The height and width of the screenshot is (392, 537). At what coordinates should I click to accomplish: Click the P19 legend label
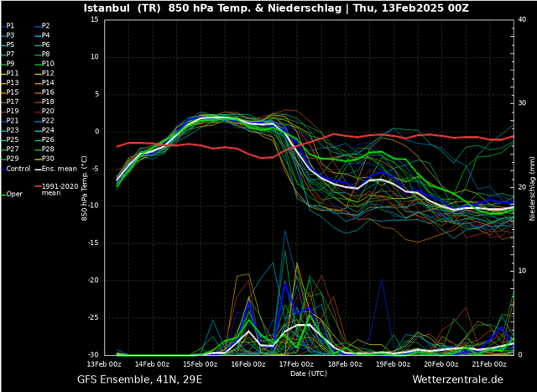click(10, 111)
